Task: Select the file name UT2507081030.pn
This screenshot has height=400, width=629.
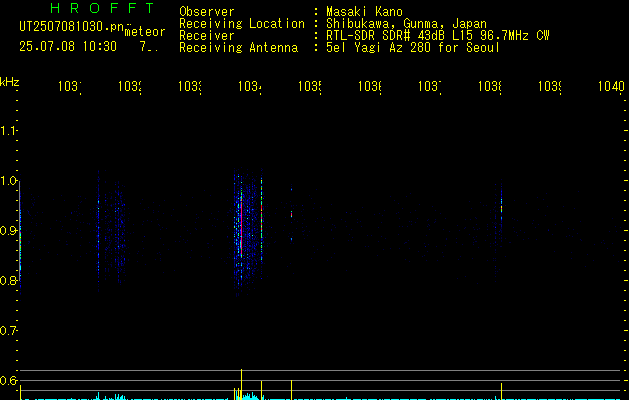Action: [71, 27]
